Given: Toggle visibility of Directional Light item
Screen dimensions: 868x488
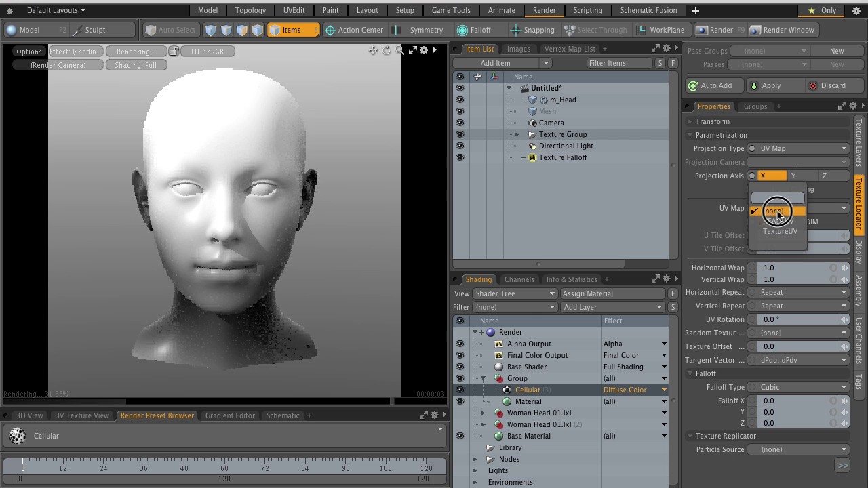Looking at the screenshot, I should click(x=460, y=146).
